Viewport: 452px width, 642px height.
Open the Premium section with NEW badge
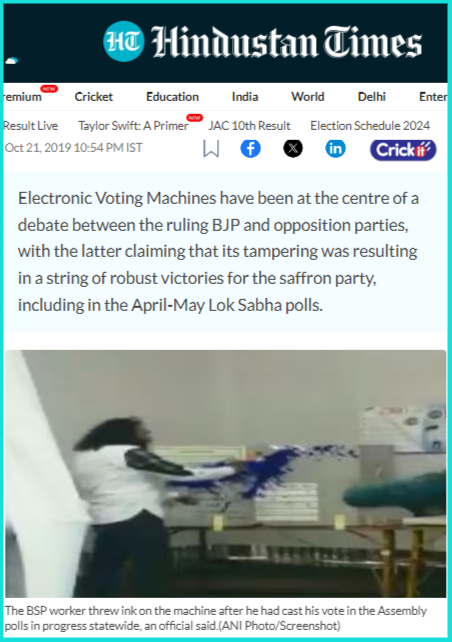pyautogui.click(x=23, y=96)
